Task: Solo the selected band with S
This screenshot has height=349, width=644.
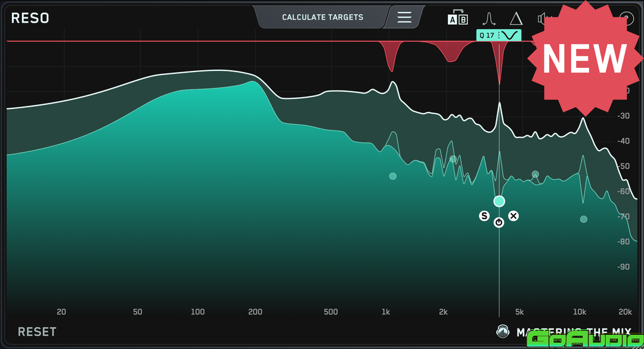Action: 484,216
